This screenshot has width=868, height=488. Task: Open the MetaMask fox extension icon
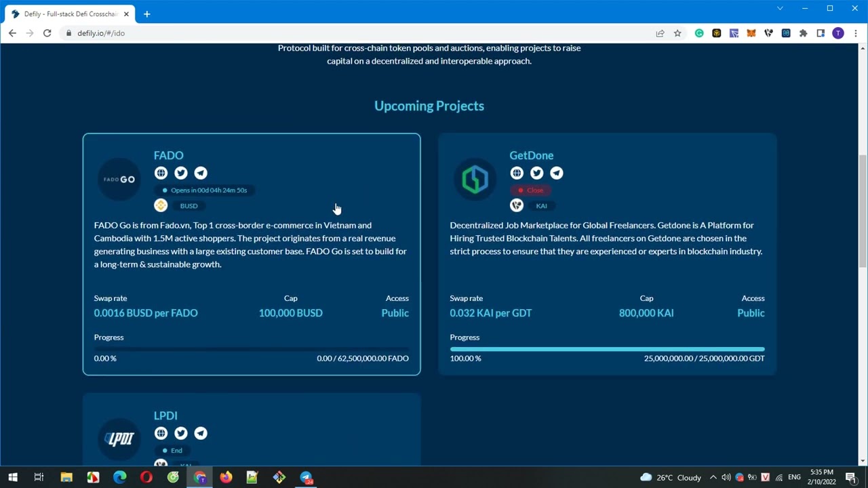point(751,33)
